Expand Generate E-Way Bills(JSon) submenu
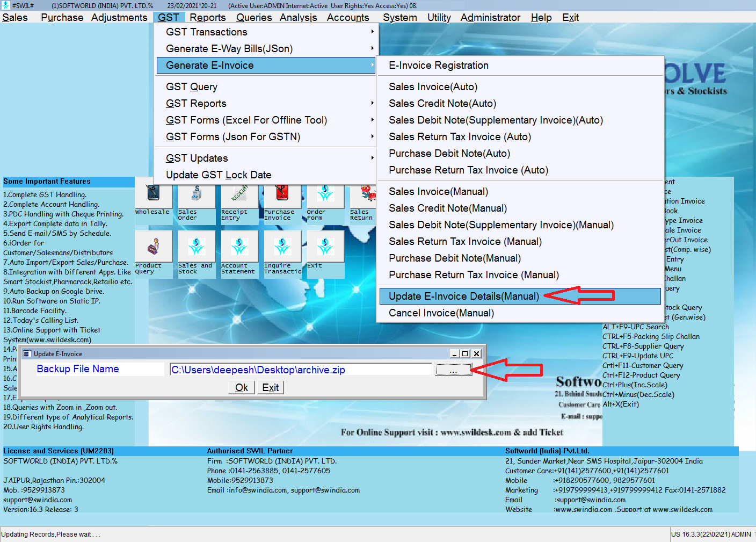This screenshot has width=756, height=542. point(266,49)
